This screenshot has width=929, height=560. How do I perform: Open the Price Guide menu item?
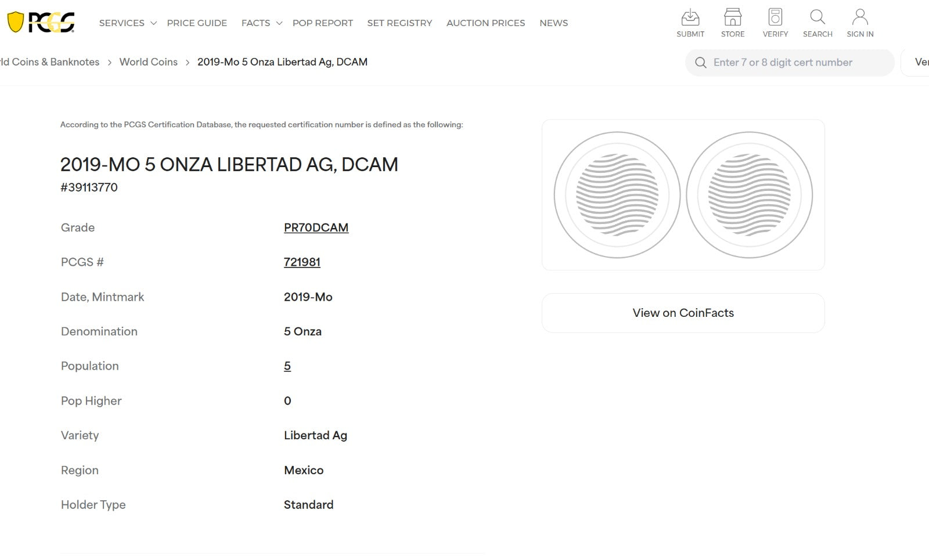(197, 23)
